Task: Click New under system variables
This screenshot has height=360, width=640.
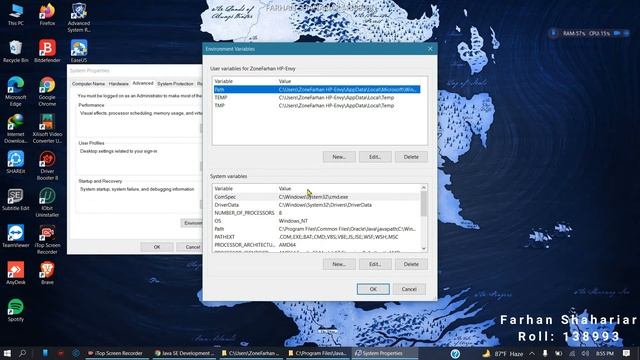Action: click(x=339, y=264)
